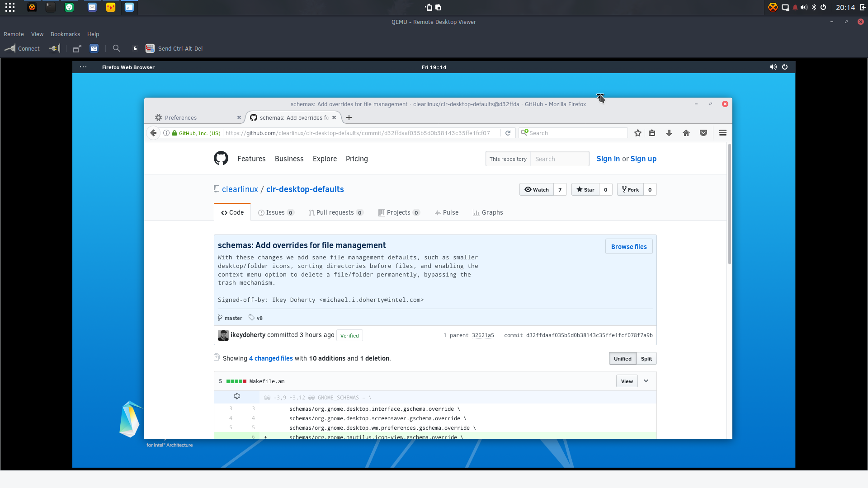The width and height of the screenshot is (868, 488).
Task: Click Verified badge
Action: tap(349, 336)
